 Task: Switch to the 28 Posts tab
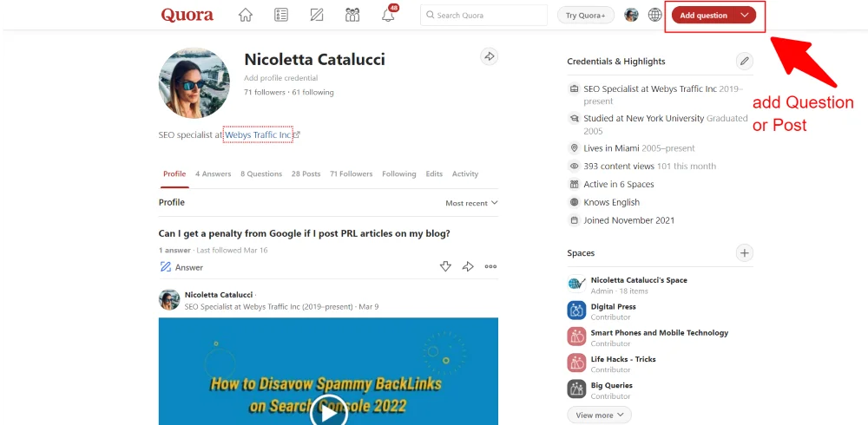(306, 173)
